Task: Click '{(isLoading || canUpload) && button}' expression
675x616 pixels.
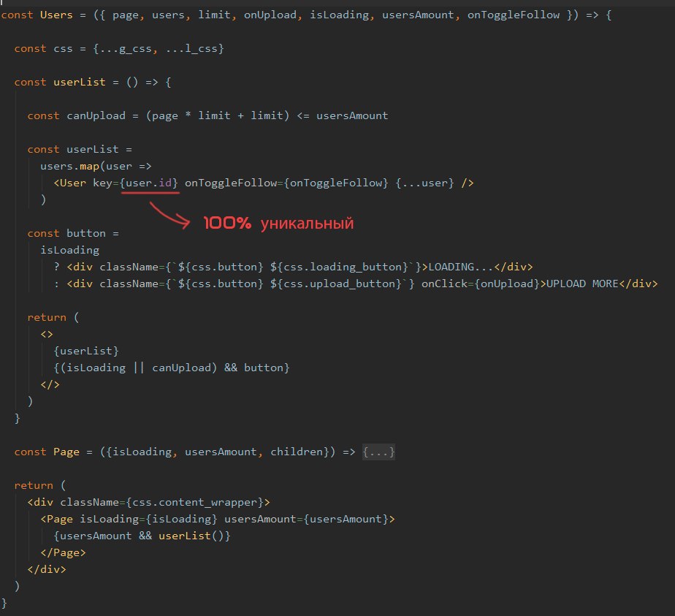Action: coord(172,368)
